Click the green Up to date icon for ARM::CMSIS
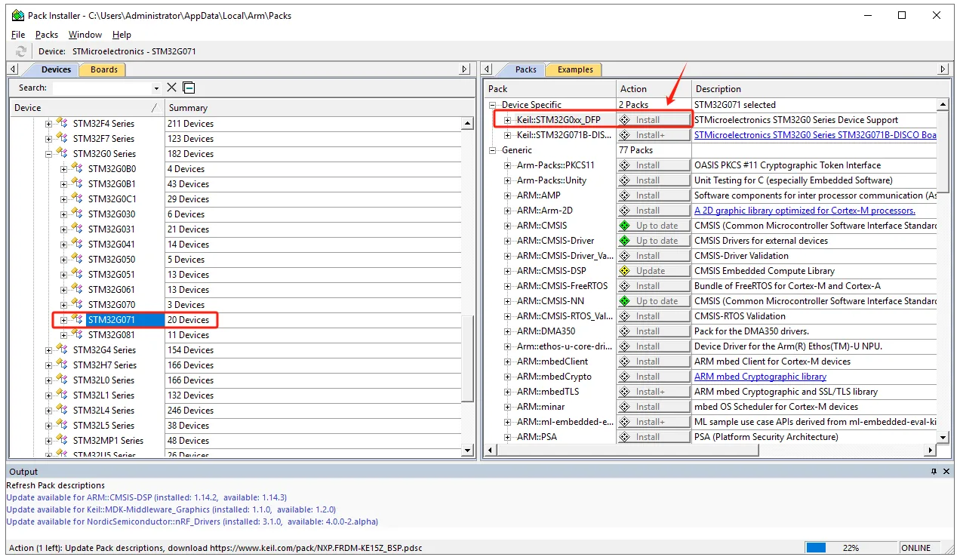The height and width of the screenshot is (560, 960). 624,226
